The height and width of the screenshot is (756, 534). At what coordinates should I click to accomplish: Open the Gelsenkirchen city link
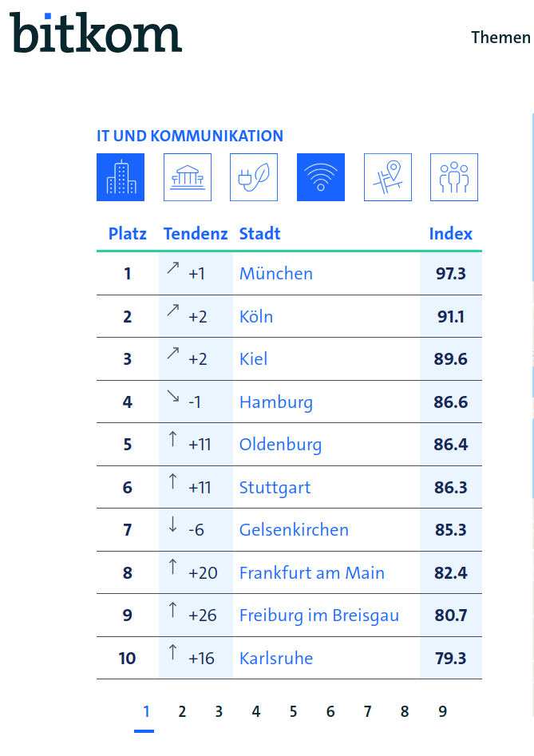tap(294, 530)
